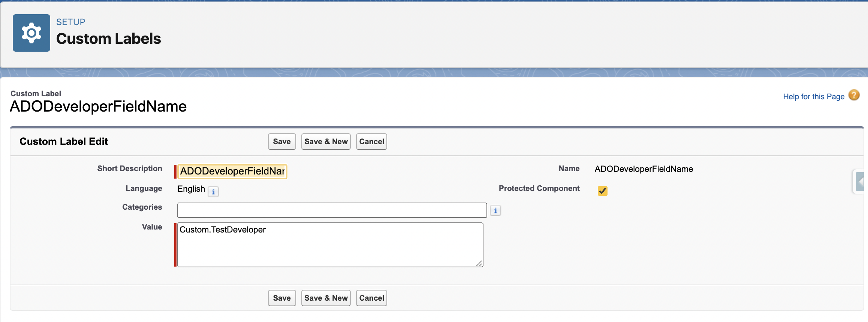Image resolution: width=868 pixels, height=322 pixels.
Task: Click the info icon next to Language
Action: click(x=213, y=192)
